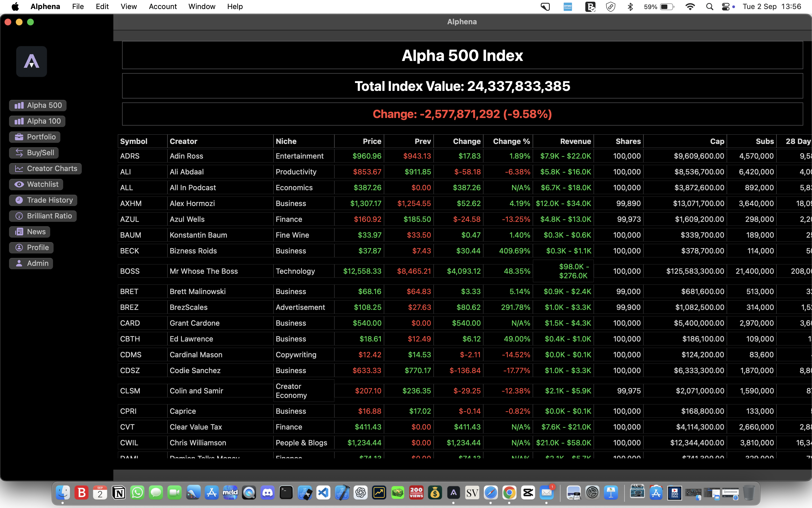This screenshot has height=508, width=812.
Task: Open Mail from the dock
Action: tap(547, 493)
